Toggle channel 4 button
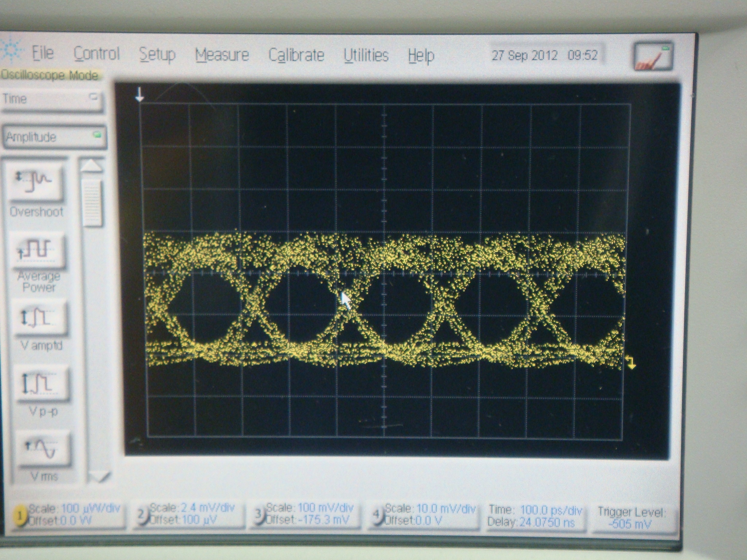The width and height of the screenshot is (747, 560). coord(378,514)
